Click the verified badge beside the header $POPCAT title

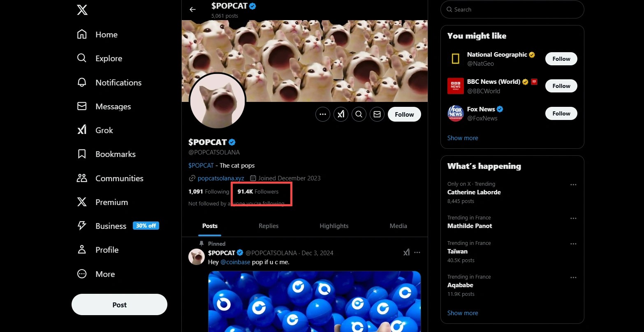tap(253, 6)
